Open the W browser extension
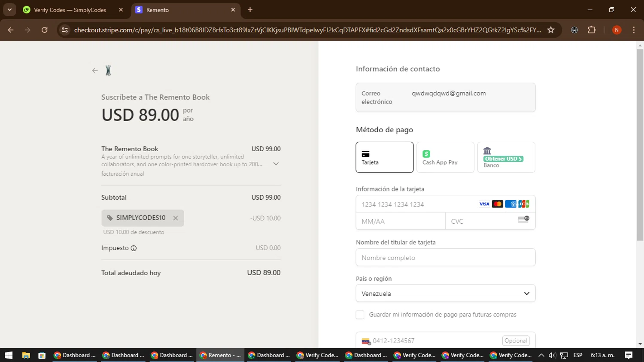Screen dimensions: 644x362 574,30
